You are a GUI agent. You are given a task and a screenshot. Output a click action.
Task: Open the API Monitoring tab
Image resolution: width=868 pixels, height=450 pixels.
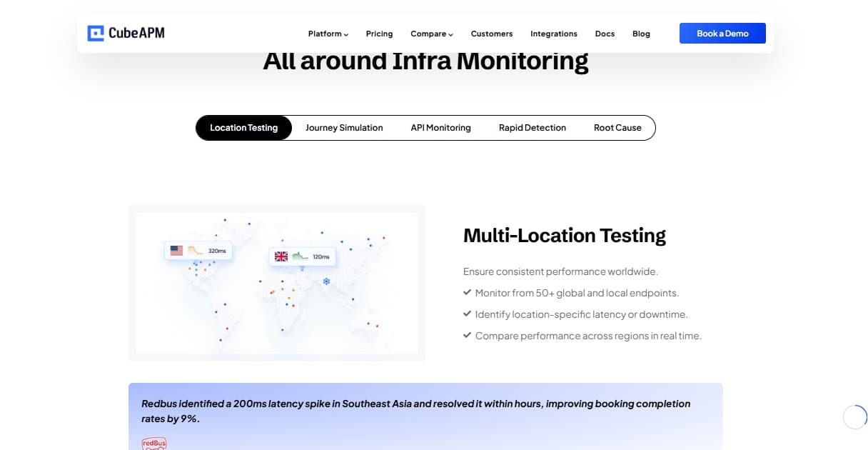tap(440, 127)
